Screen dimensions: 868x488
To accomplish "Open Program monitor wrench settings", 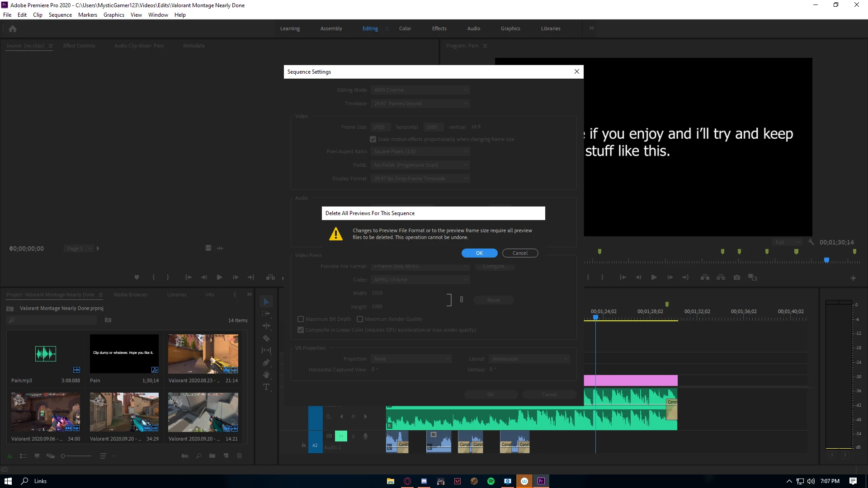I will click(811, 242).
